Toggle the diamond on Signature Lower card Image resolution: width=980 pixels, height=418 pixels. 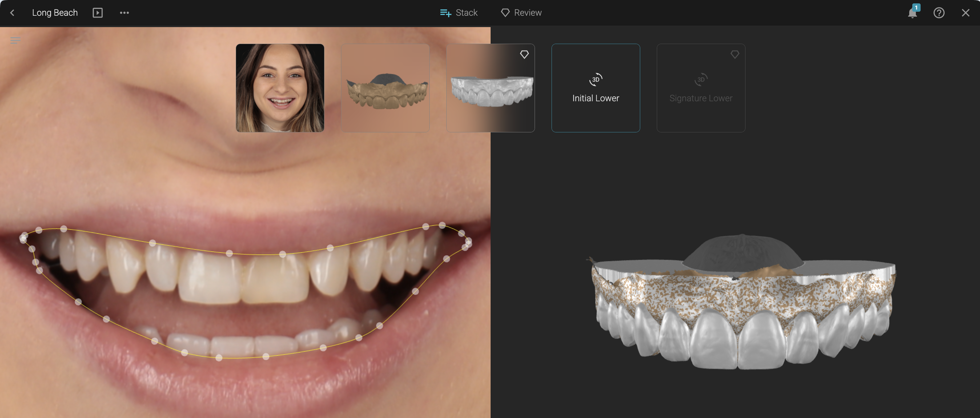tap(735, 54)
